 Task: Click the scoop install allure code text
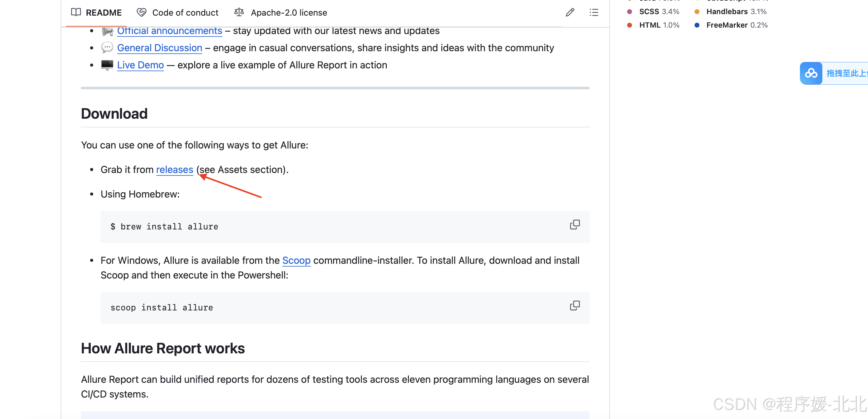162,308
